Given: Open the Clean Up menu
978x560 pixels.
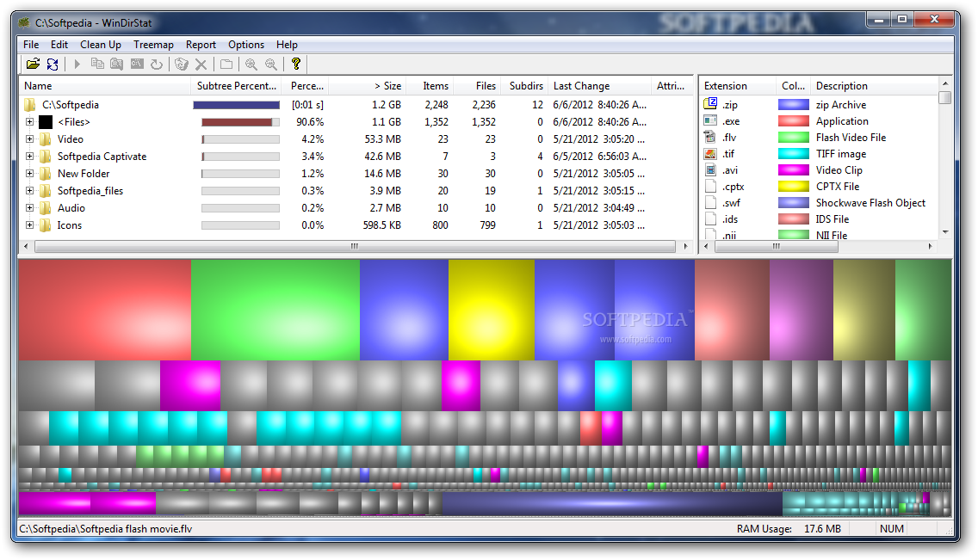Looking at the screenshot, I should tap(101, 45).
